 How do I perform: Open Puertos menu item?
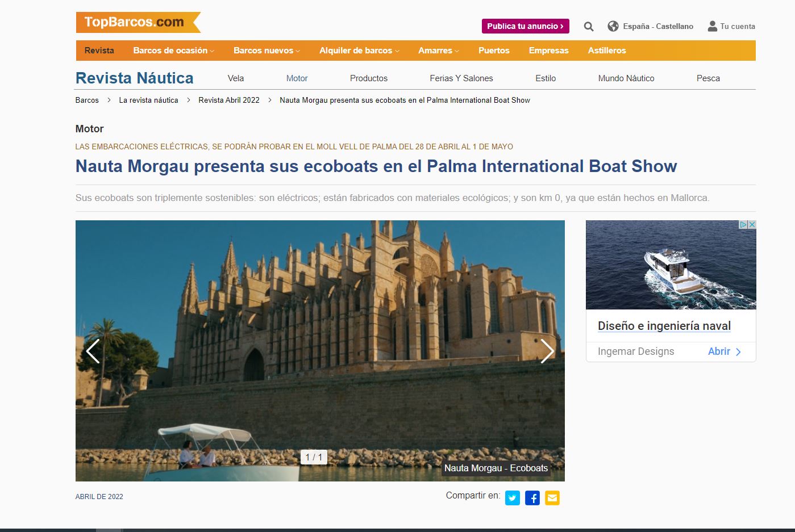[x=494, y=51]
